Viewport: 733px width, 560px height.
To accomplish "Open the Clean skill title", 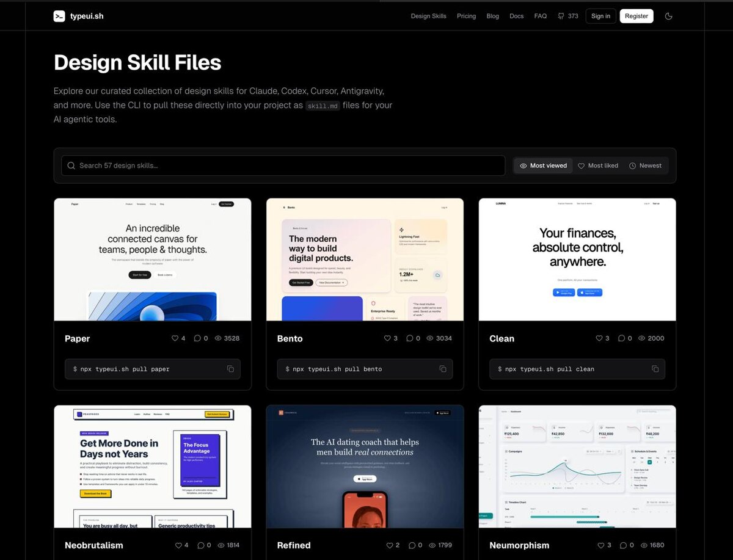I will click(501, 338).
